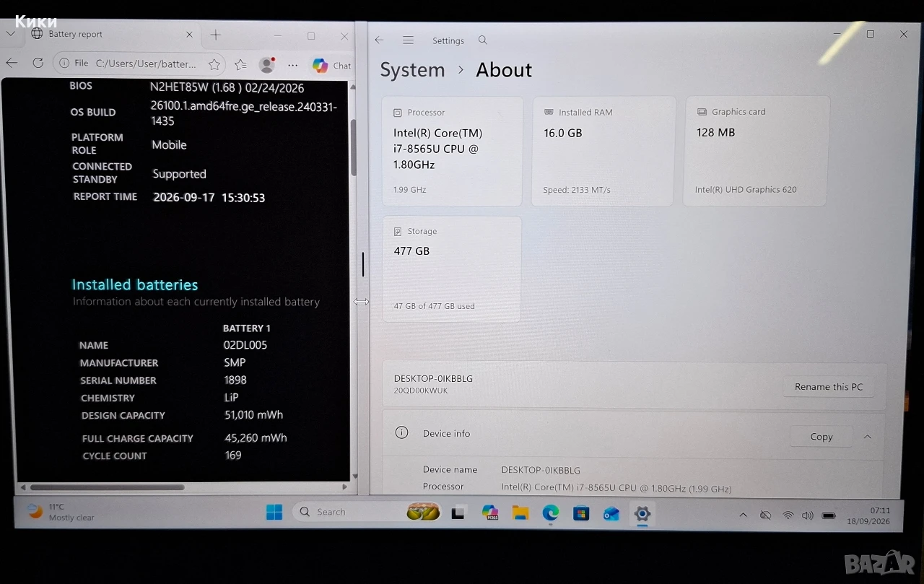Navigate to System breadcrumb
The width and height of the screenshot is (924, 584).
pos(412,70)
